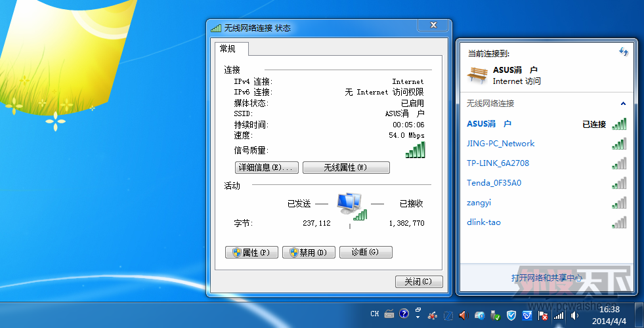The width and height of the screenshot is (644, 328).
Task: Click the CH language indicator in taskbar
Action: [375, 314]
